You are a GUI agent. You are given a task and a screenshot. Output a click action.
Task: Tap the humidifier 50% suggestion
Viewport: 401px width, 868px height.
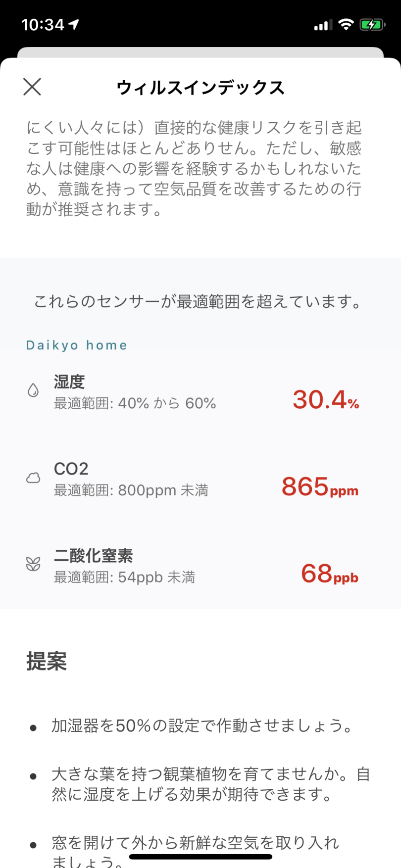pos(203,726)
